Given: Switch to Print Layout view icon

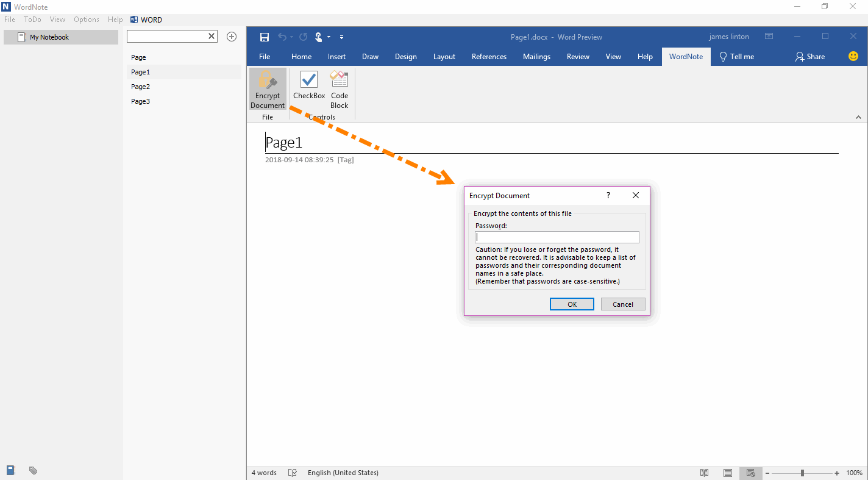Looking at the screenshot, I should pos(728,473).
